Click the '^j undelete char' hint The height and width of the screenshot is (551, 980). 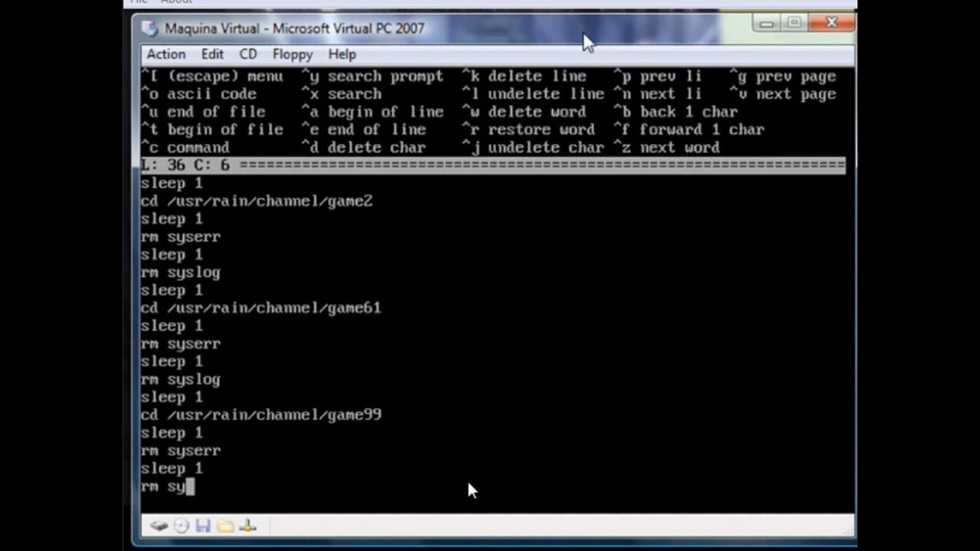coord(533,148)
